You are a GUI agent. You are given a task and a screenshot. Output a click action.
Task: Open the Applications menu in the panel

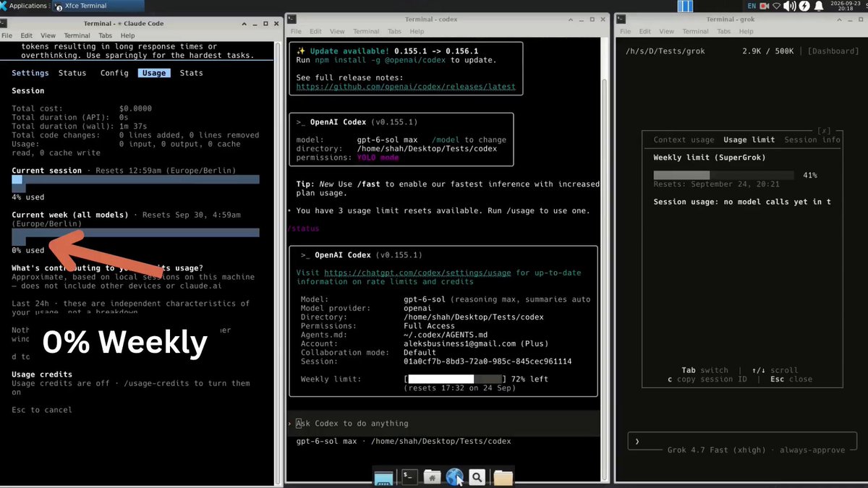[x=24, y=6]
